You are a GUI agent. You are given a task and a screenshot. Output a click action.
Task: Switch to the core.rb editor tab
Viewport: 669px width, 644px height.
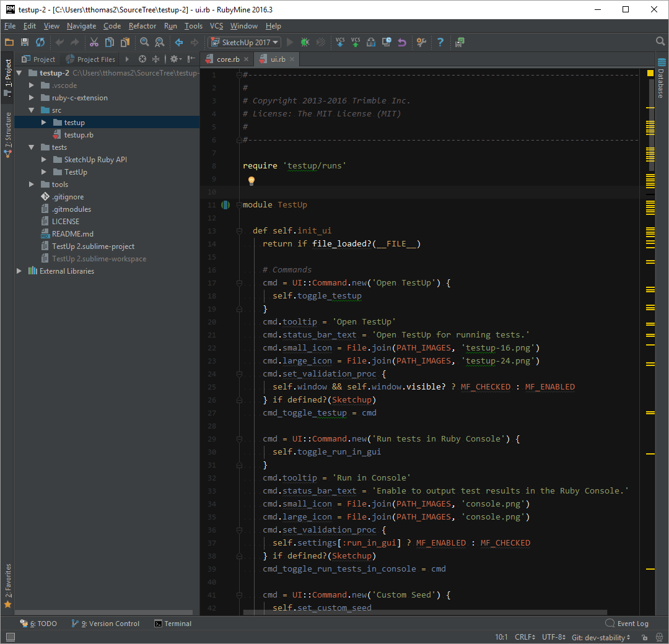228,59
